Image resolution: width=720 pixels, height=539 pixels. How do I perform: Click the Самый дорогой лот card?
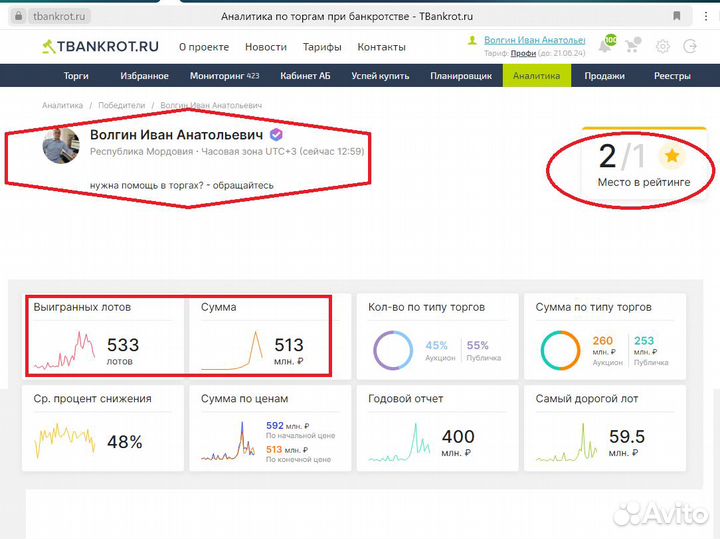coord(606,426)
